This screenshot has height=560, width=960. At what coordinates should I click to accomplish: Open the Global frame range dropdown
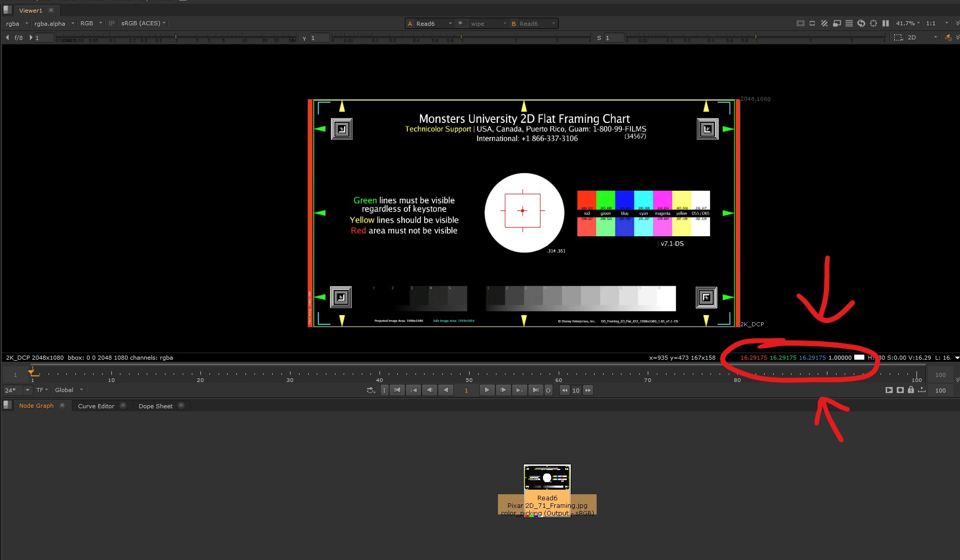[69, 390]
